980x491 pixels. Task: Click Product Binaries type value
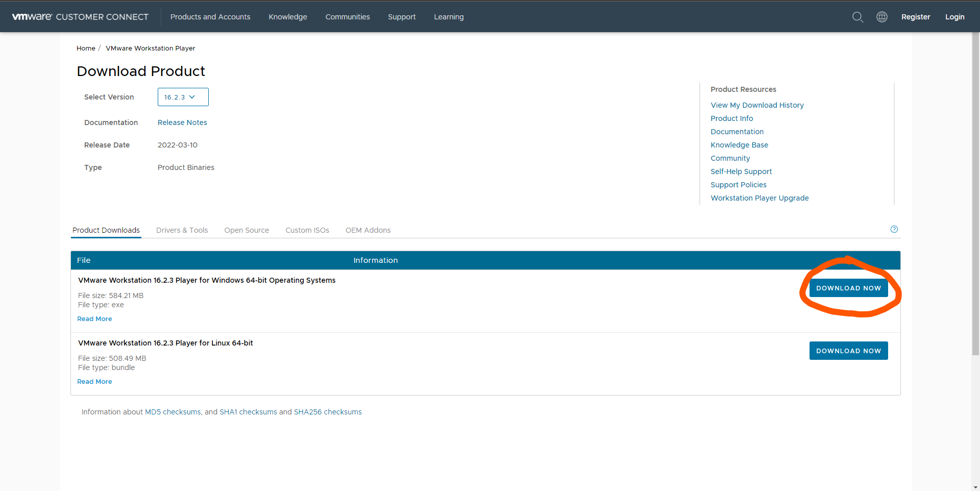pos(186,167)
